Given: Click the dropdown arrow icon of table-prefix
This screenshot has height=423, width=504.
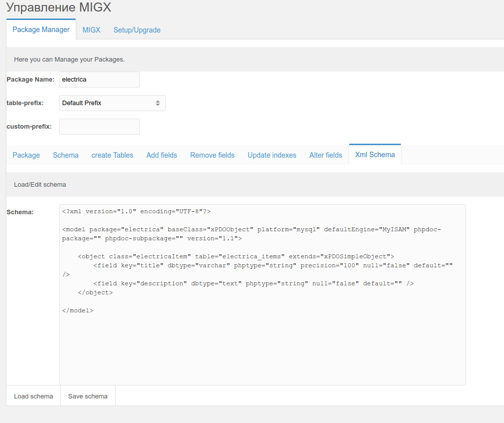Looking at the screenshot, I should click(157, 103).
